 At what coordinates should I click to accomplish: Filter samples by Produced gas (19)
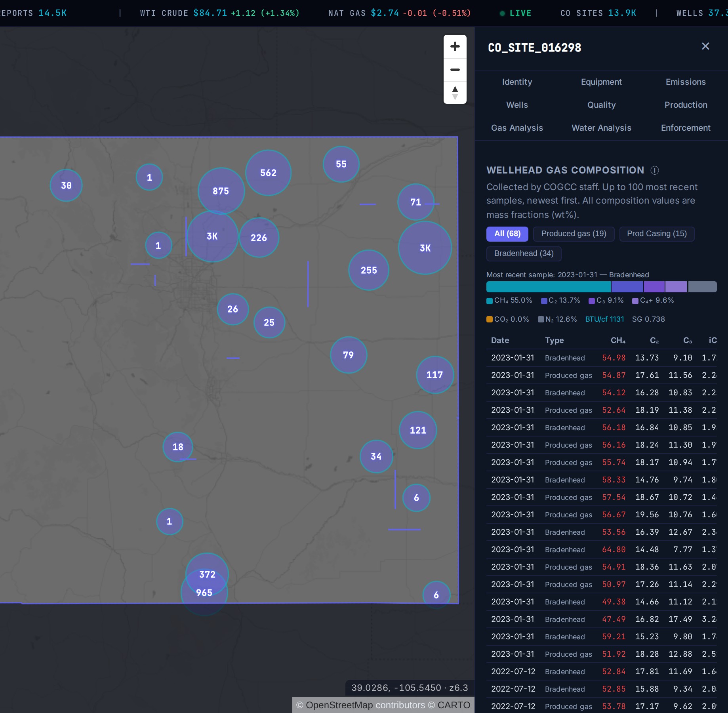point(574,234)
